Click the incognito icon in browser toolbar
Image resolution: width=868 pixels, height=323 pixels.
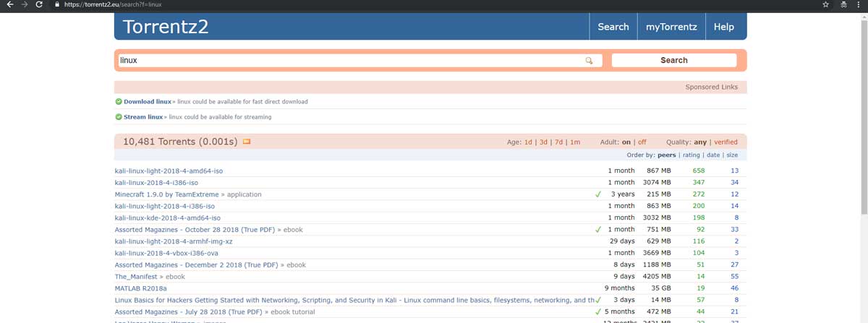point(843,4)
